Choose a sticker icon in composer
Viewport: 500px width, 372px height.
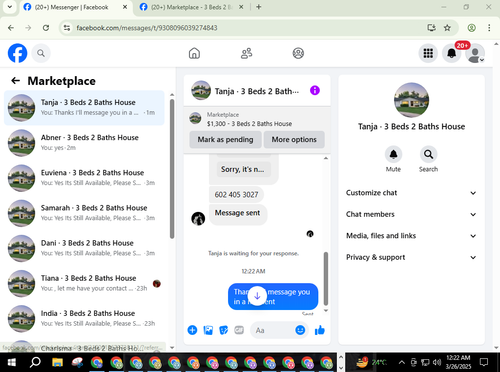pos(223,330)
